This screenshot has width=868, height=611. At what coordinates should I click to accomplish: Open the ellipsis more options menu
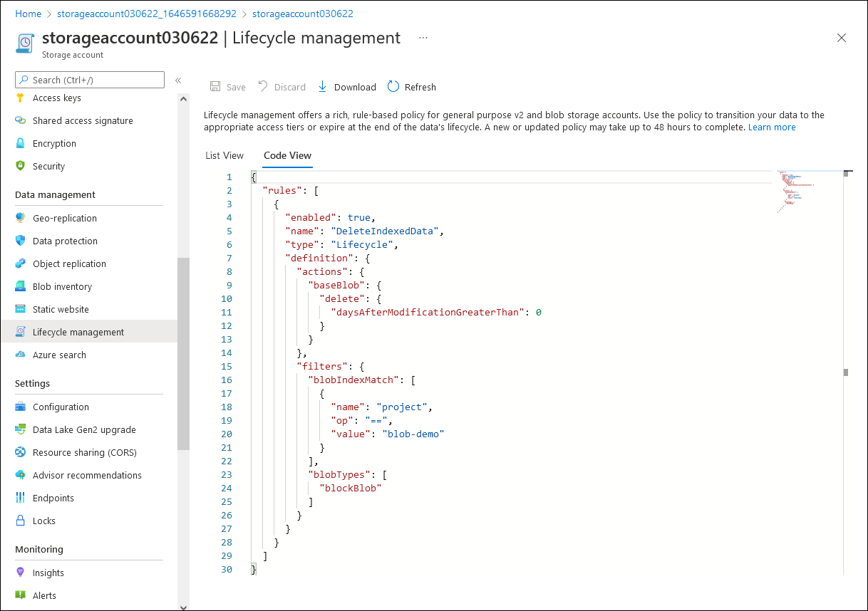pyautogui.click(x=423, y=38)
